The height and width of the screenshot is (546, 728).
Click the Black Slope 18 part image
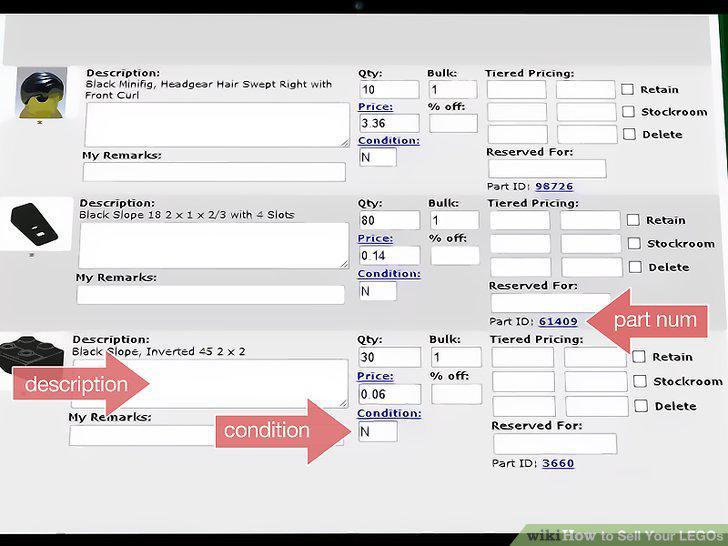coord(35,224)
